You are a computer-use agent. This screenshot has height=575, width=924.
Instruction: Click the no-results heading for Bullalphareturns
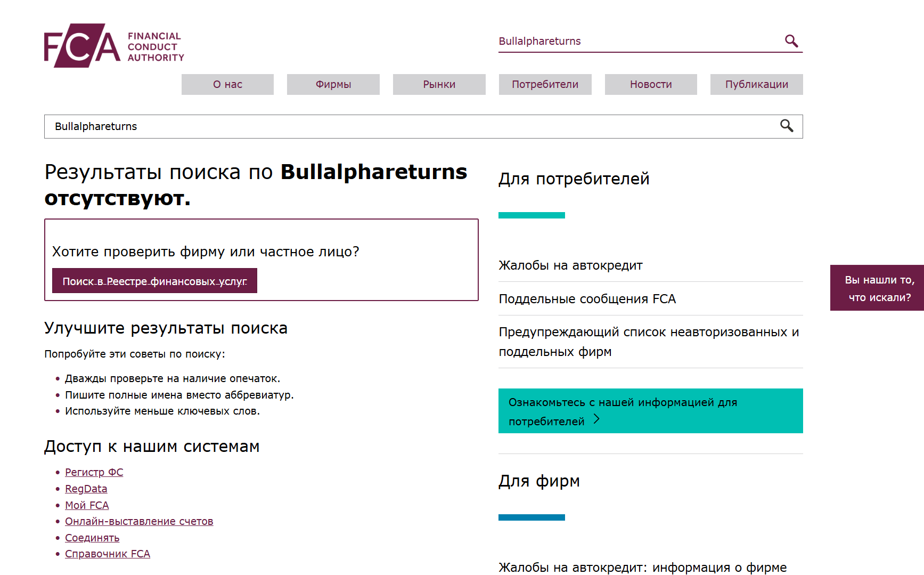[x=256, y=184]
